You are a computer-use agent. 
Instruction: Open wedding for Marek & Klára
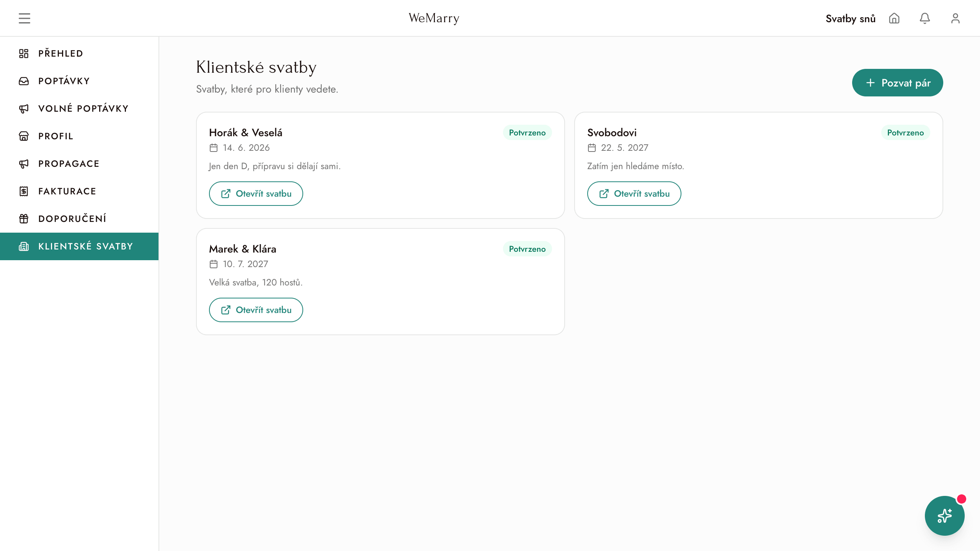tap(256, 310)
